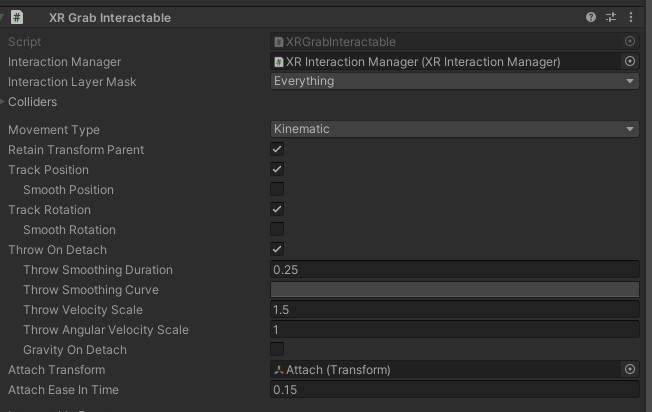The image size is (652, 412).
Task: Open the component presets icon
Action: [x=611, y=17]
